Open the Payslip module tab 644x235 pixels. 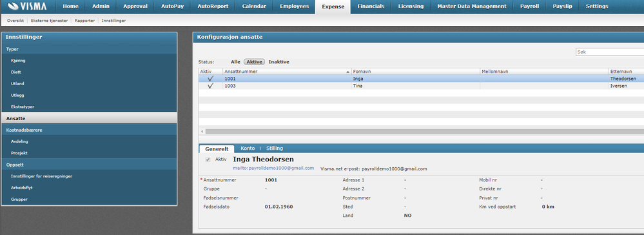point(562,6)
